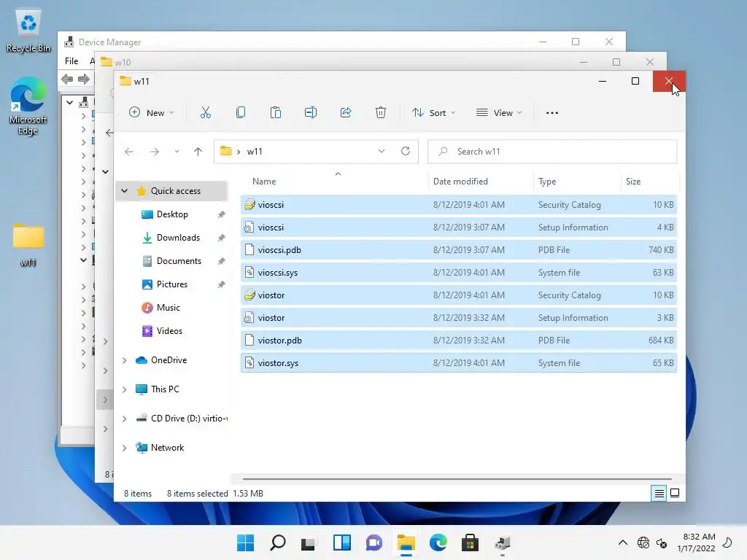Select Music in navigation pane
This screenshot has width=747, height=560.
tap(169, 308)
